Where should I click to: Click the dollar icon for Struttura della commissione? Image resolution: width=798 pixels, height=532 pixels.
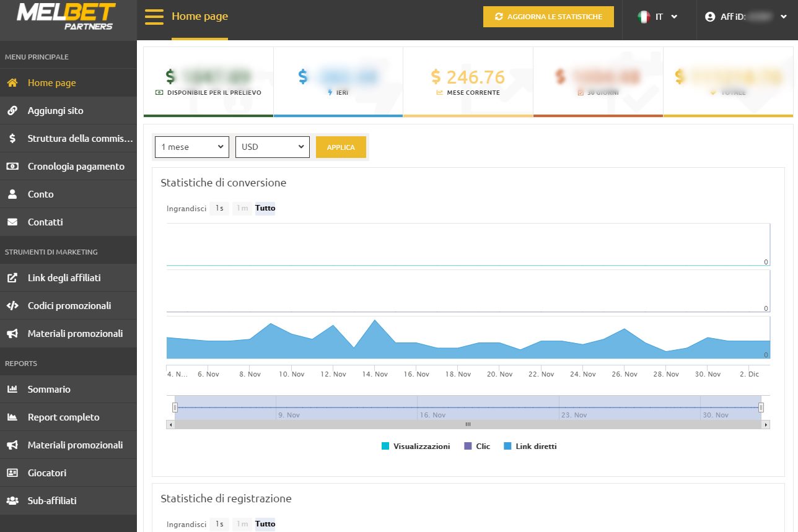pyautogui.click(x=12, y=138)
